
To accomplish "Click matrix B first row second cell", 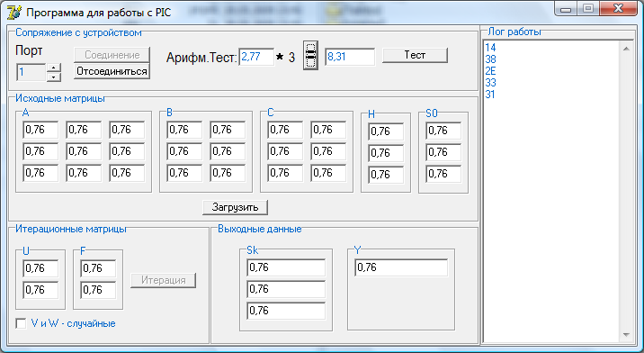I will click(228, 130).
